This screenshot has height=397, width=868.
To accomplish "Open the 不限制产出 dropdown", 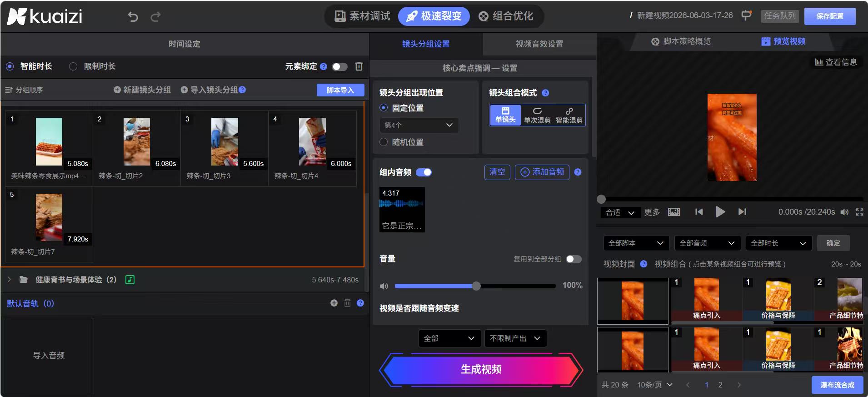I will [515, 338].
